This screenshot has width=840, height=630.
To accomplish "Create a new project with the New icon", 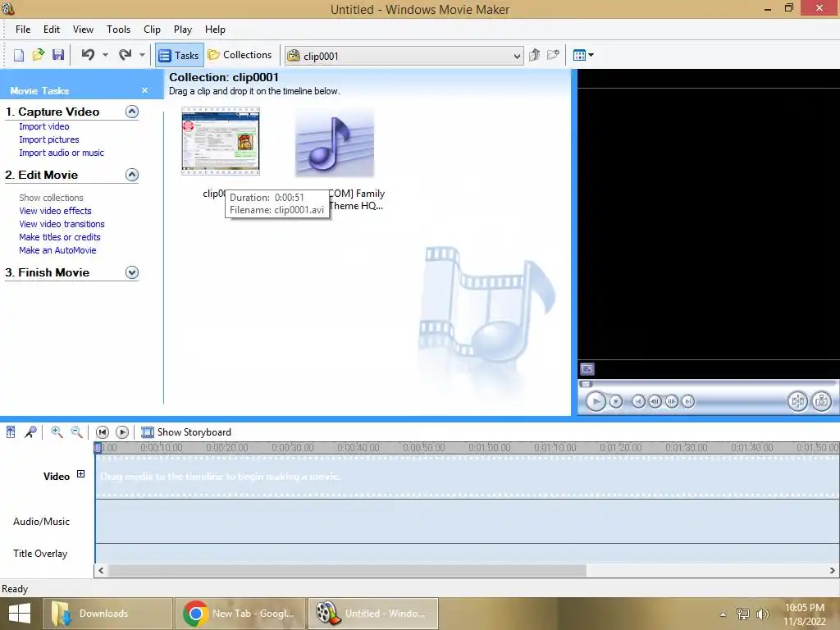I will click(x=19, y=55).
